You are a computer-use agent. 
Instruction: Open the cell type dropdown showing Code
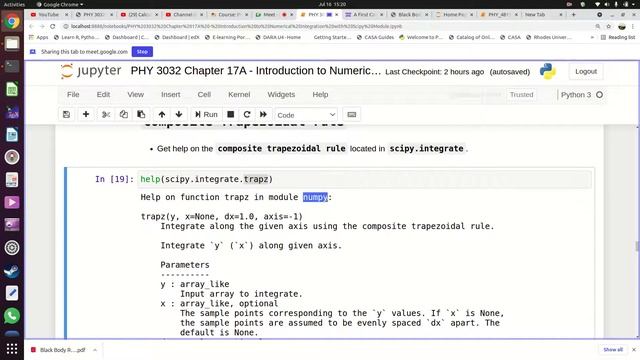tap(307, 115)
